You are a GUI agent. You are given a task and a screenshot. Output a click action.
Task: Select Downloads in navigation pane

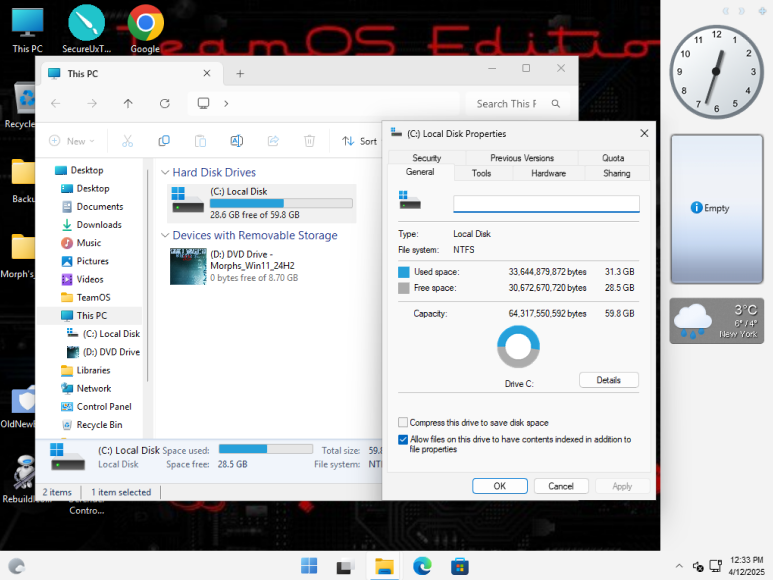point(99,225)
